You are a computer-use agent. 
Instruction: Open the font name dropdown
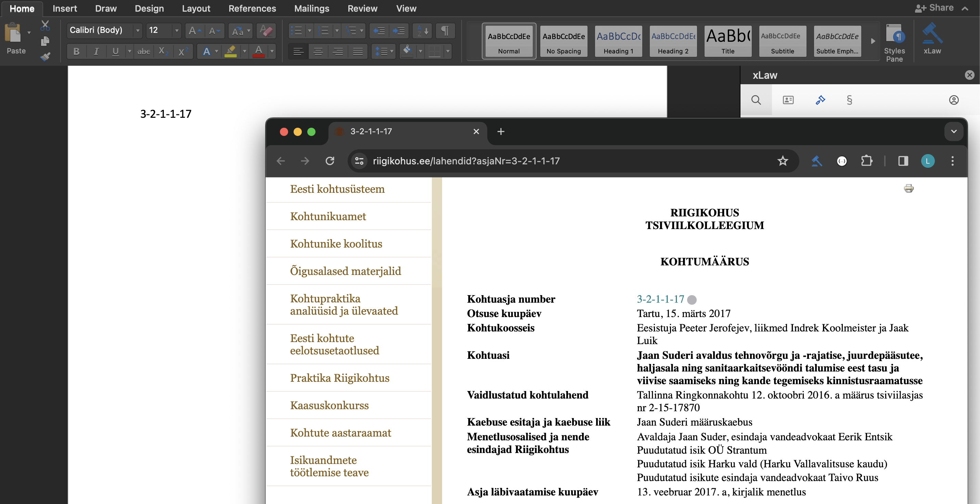click(x=138, y=30)
